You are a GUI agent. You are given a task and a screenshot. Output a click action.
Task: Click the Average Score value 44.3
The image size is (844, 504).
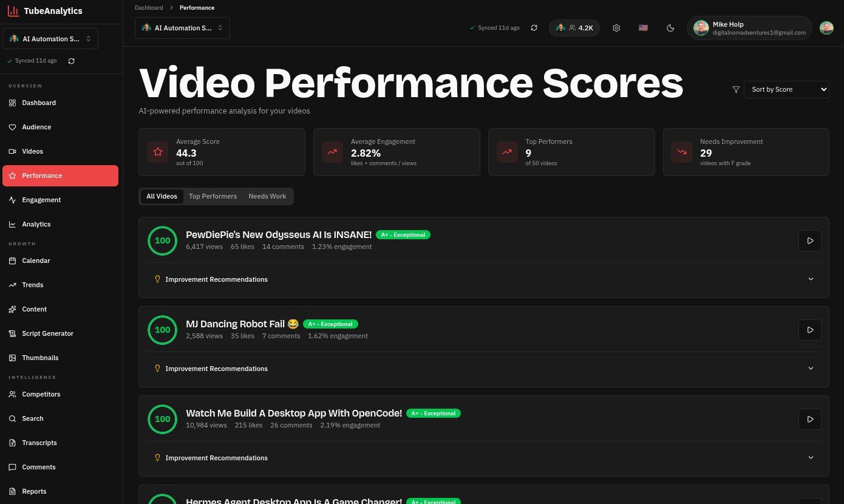pyautogui.click(x=186, y=153)
